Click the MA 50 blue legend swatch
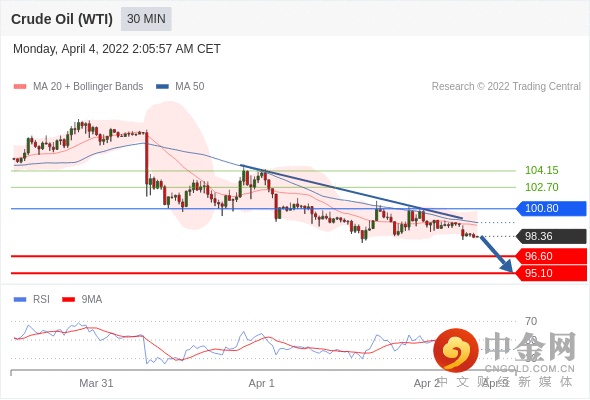The width and height of the screenshot is (590, 400). point(162,87)
